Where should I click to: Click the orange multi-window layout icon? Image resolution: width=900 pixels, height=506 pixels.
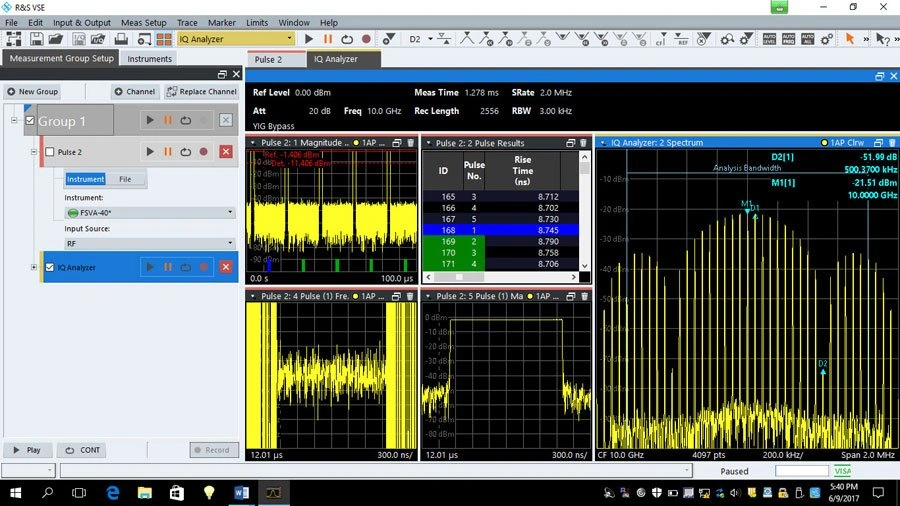click(x=164, y=39)
